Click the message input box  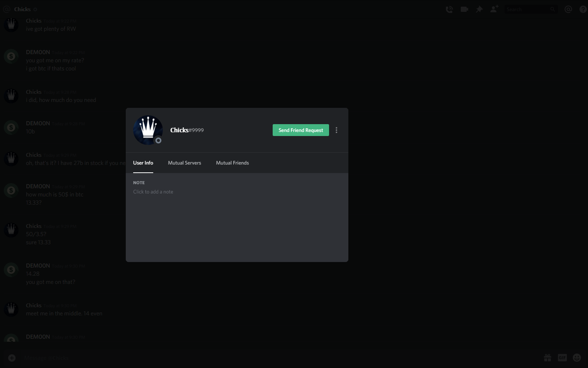(x=278, y=358)
